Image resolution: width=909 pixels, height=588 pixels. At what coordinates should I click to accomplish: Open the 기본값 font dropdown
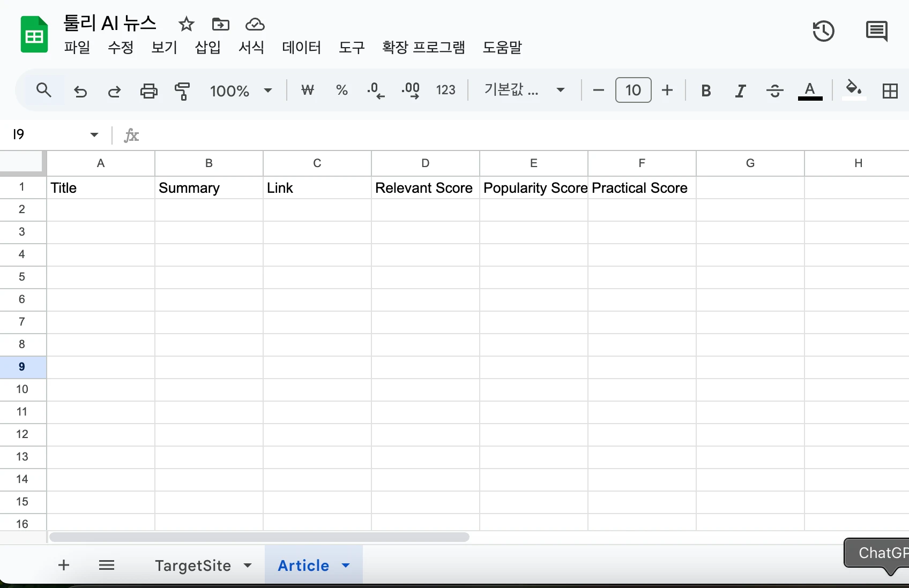524,90
